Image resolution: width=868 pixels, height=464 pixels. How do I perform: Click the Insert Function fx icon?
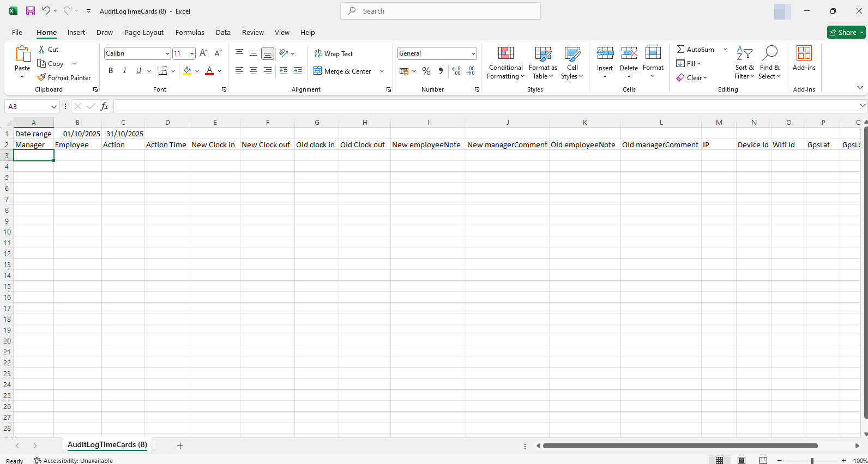point(104,106)
